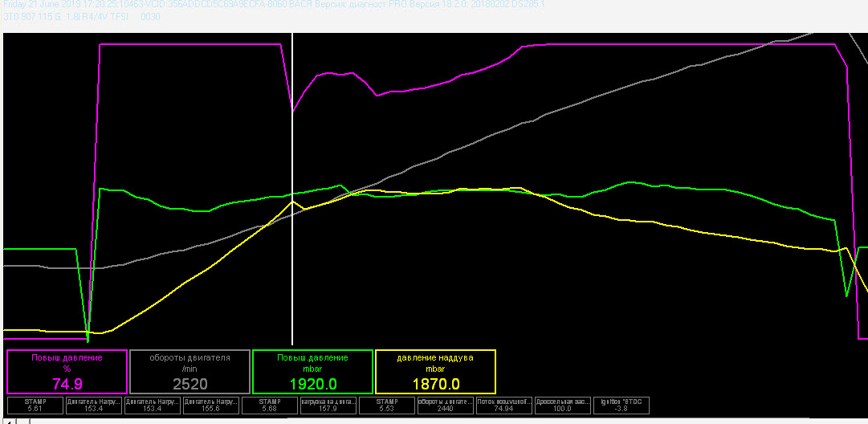
Task: Click the white vertical cursor line on graph
Action: 292,188
